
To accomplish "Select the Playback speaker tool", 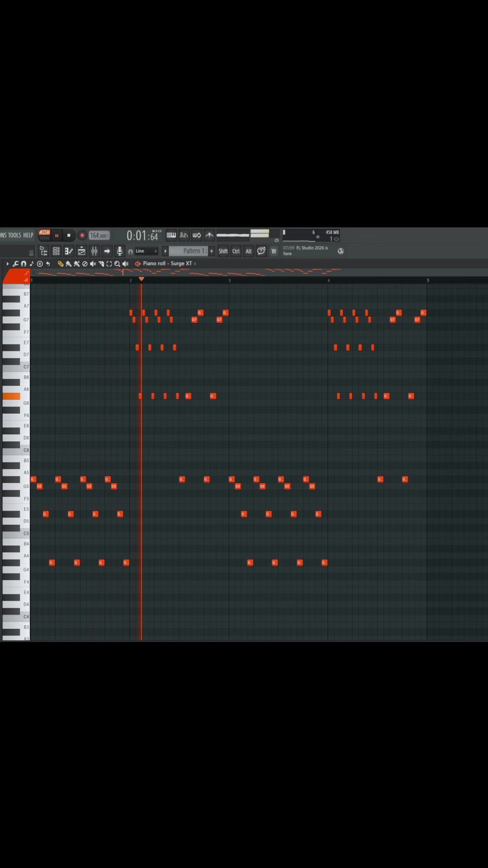I will point(125,264).
